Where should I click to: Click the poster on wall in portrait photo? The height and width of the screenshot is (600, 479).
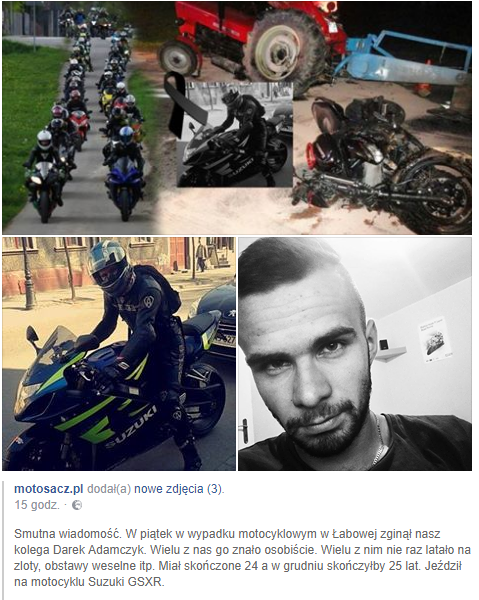[x=435, y=339]
